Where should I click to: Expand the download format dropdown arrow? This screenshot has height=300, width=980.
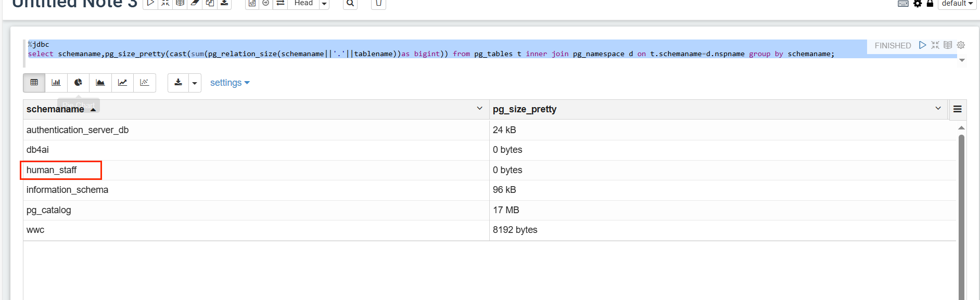195,83
